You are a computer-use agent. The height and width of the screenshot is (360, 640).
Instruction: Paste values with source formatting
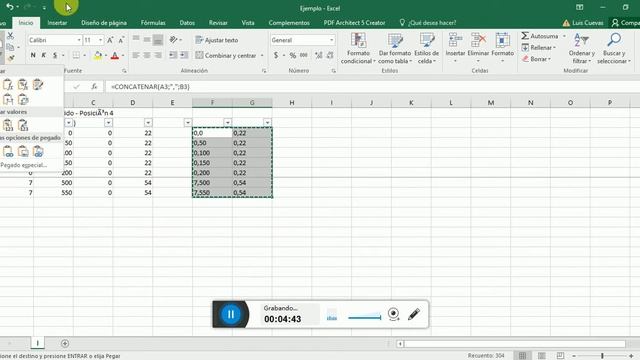coord(23,125)
